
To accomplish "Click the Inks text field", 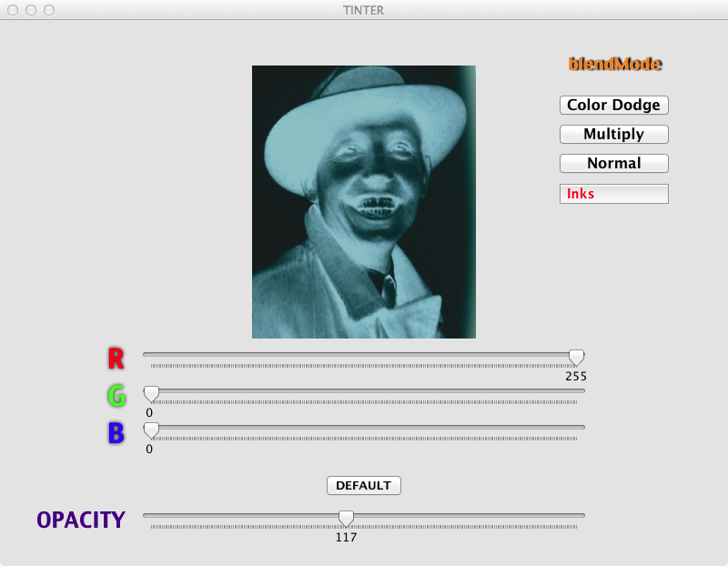I will tap(613, 194).
